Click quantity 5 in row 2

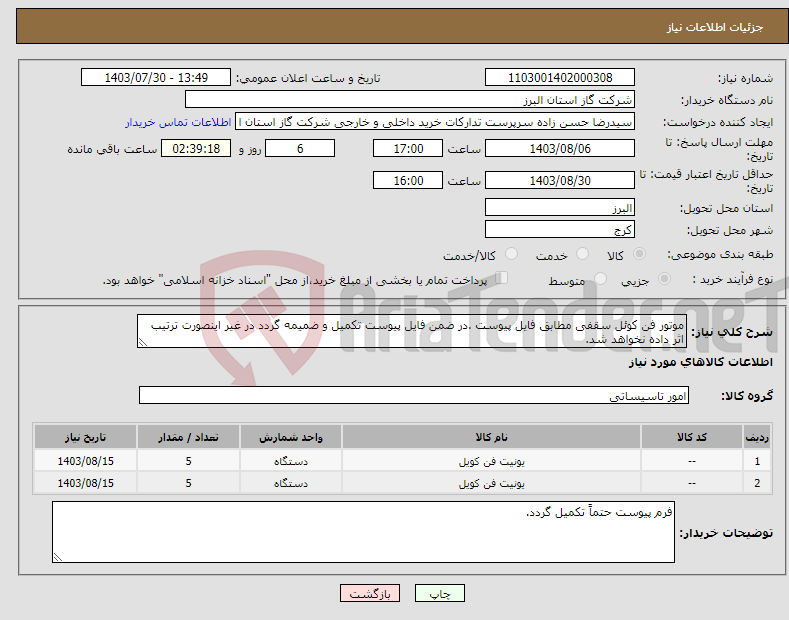click(188, 483)
